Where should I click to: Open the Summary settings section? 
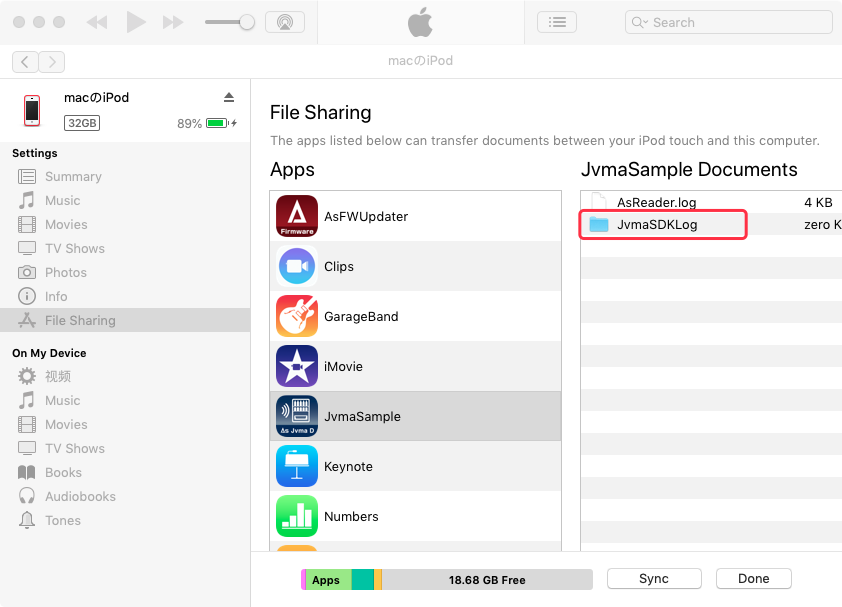pos(72,177)
